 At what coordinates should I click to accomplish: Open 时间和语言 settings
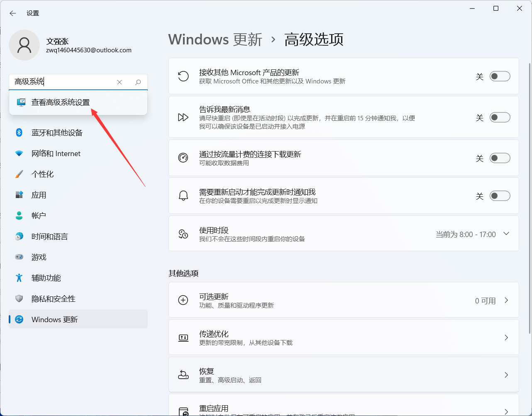(78, 236)
